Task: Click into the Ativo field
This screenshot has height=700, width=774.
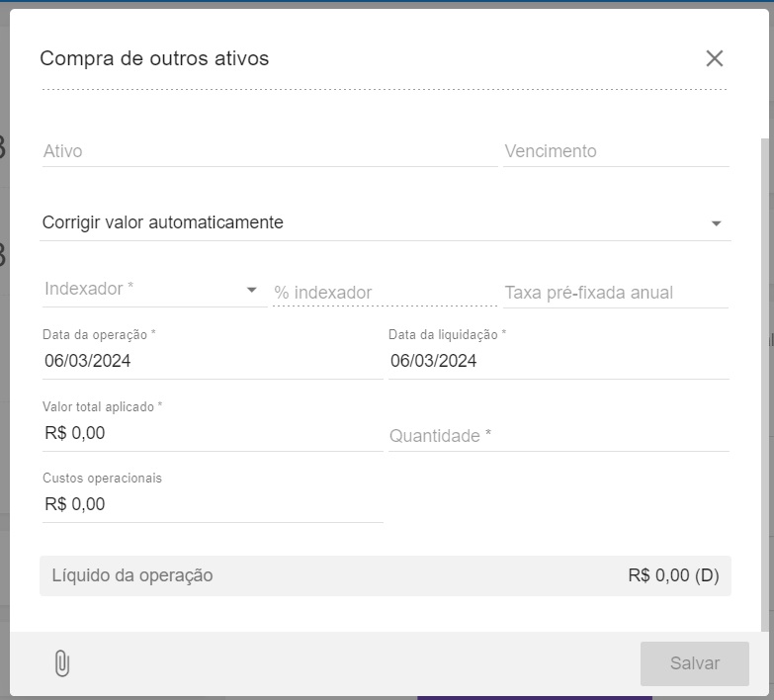Action: [267, 152]
